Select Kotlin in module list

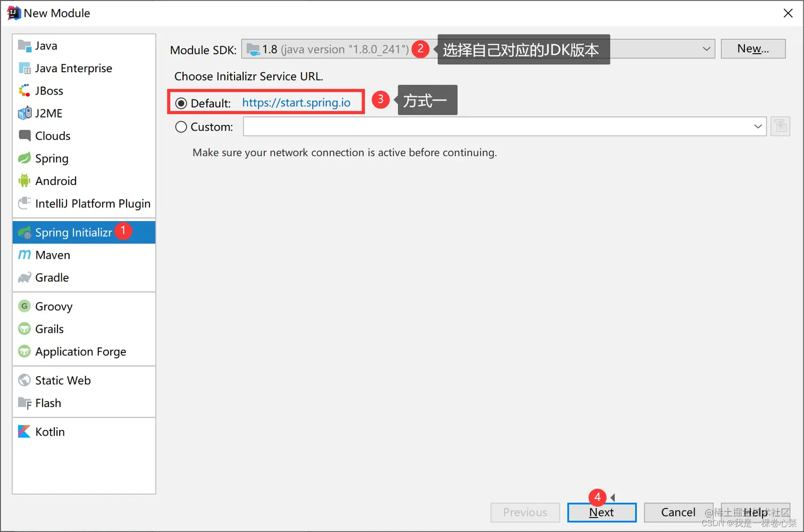coord(84,432)
